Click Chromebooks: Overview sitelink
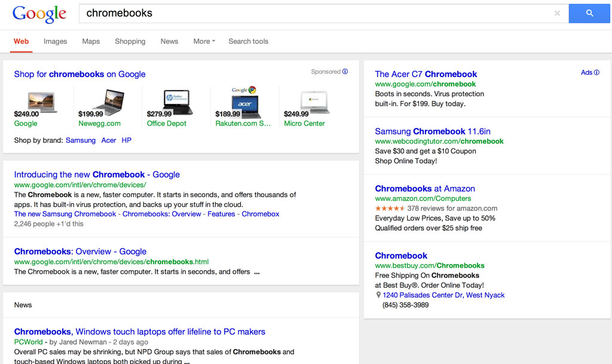 coord(161,214)
